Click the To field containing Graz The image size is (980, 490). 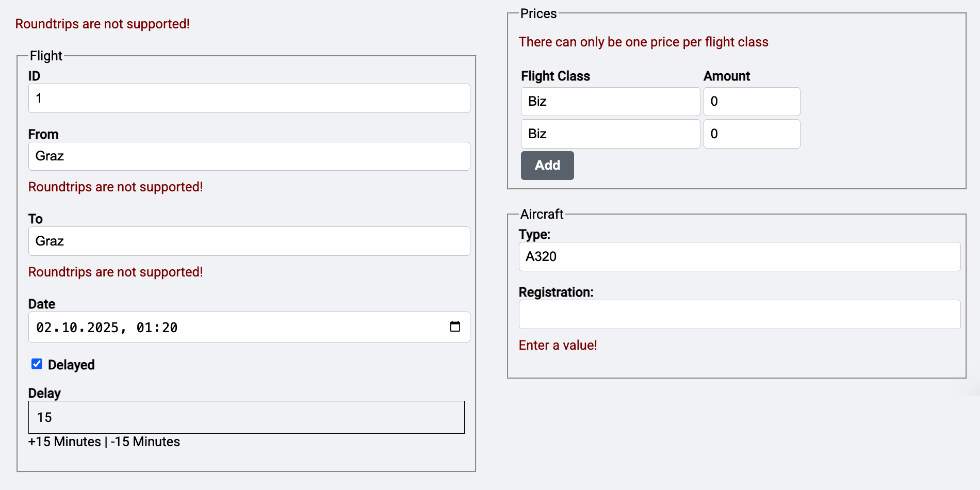[249, 241]
